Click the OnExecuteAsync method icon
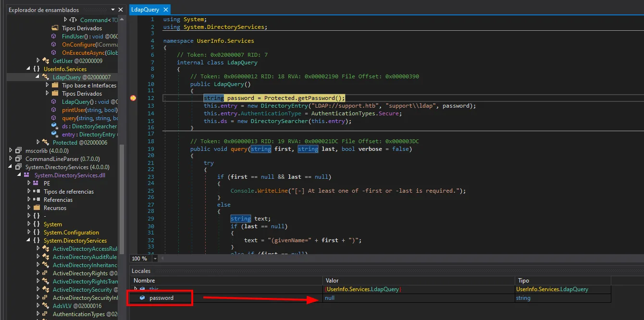The image size is (644, 320). click(54, 53)
